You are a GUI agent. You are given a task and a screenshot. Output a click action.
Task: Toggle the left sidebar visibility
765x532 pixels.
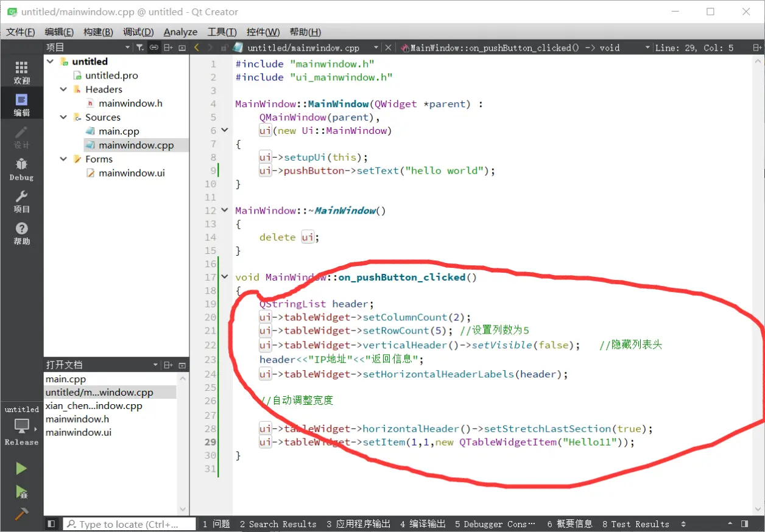[x=51, y=523]
